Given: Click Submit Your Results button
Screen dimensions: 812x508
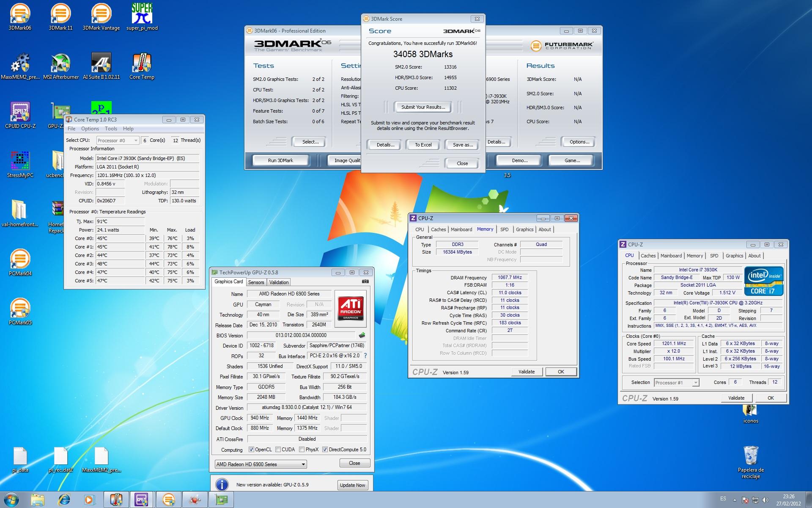Looking at the screenshot, I should pyautogui.click(x=423, y=107).
